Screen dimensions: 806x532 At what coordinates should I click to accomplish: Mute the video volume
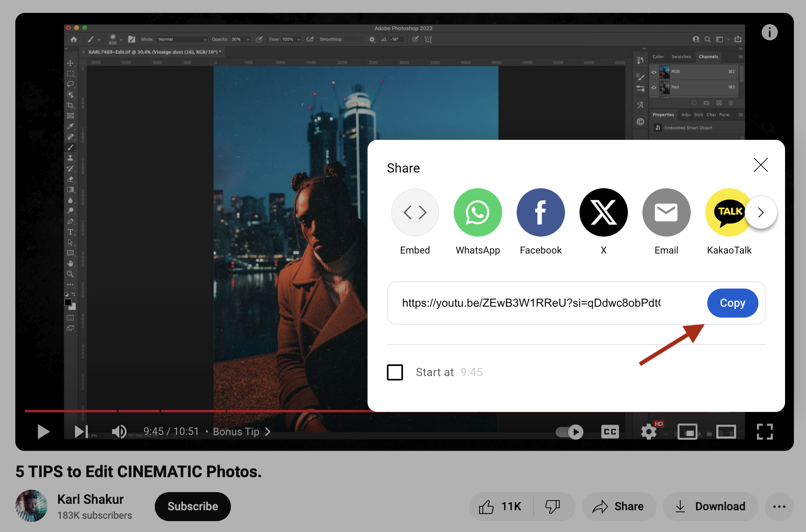click(119, 432)
